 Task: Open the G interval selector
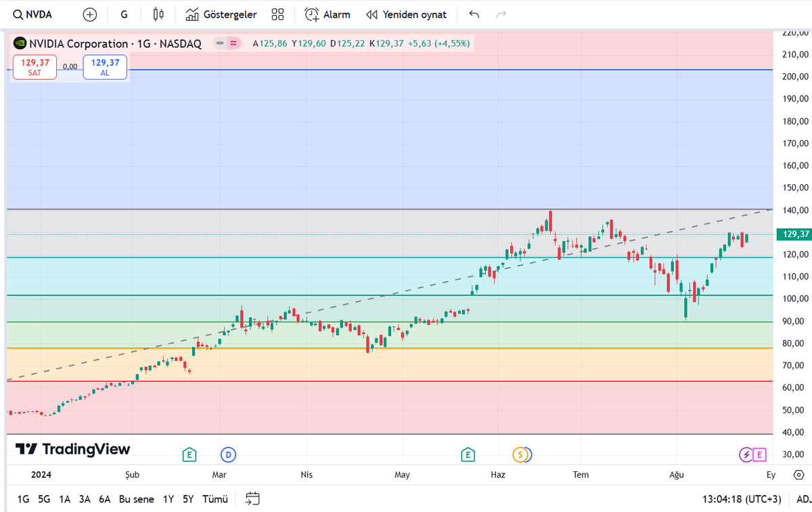click(124, 14)
